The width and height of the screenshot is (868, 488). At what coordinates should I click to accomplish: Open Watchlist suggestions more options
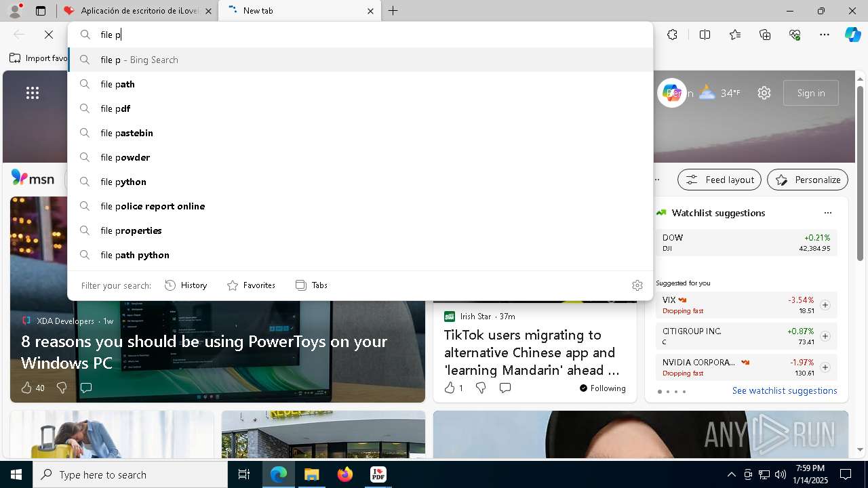[x=828, y=213]
